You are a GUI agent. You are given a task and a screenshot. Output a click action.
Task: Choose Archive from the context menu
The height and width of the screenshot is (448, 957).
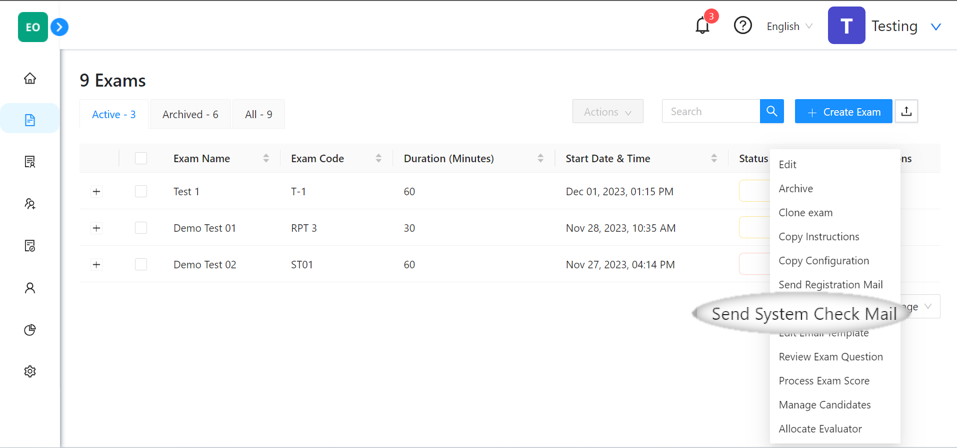click(796, 189)
